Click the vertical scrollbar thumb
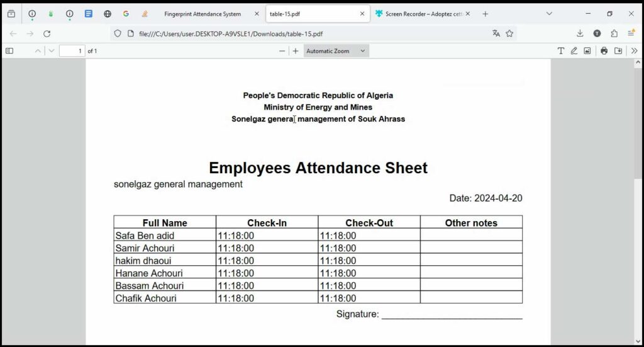Screen dimensions: 644x347 tap(638, 123)
